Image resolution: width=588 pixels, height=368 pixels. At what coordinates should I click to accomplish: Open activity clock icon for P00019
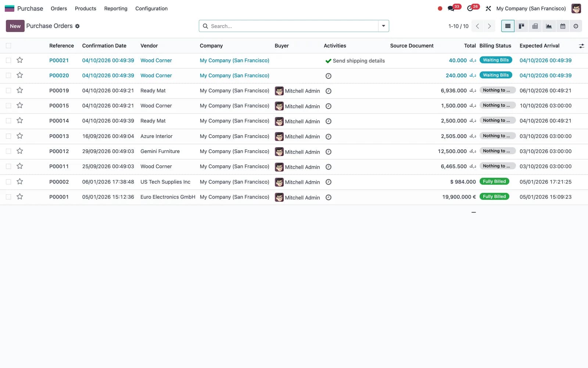tap(329, 91)
